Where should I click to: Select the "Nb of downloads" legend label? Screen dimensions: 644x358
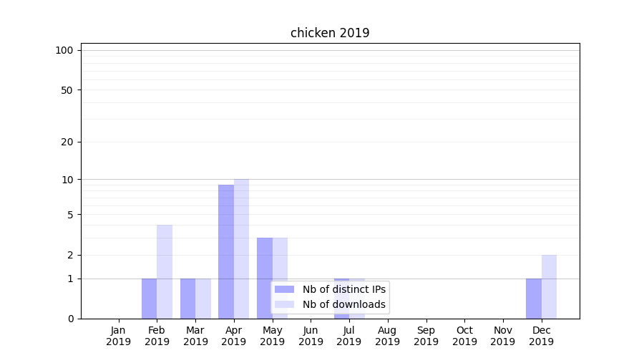344,304
